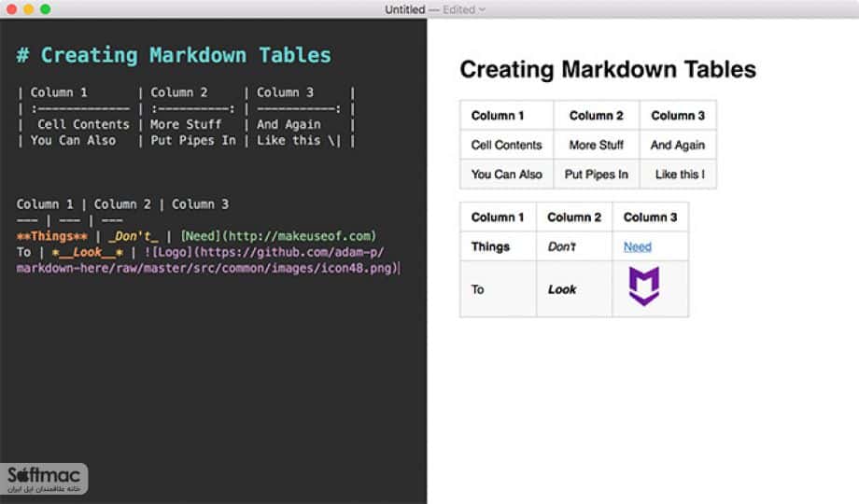Viewport: 859px width, 504px height.
Task: Click 'Column 3' header in second preview table
Action: [650, 217]
